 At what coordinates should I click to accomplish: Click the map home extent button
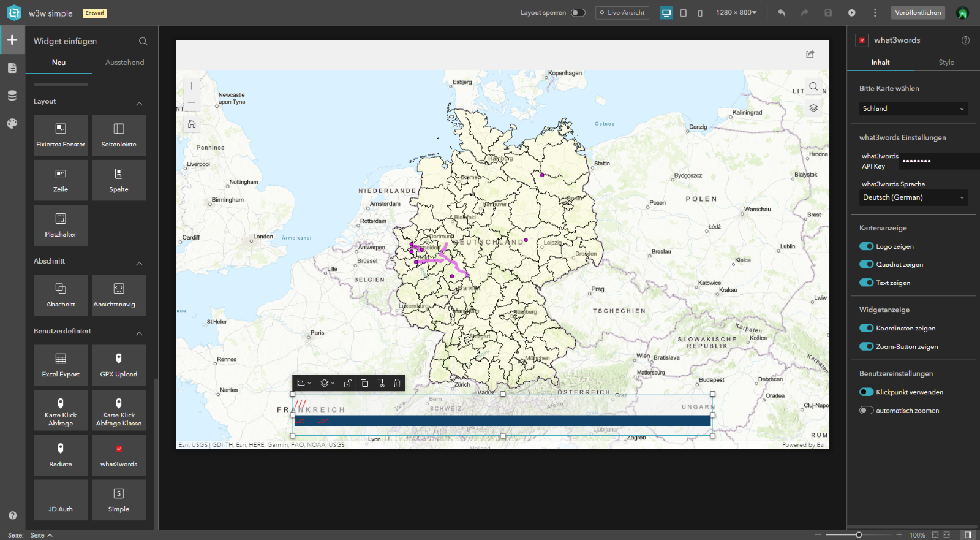pyautogui.click(x=192, y=124)
